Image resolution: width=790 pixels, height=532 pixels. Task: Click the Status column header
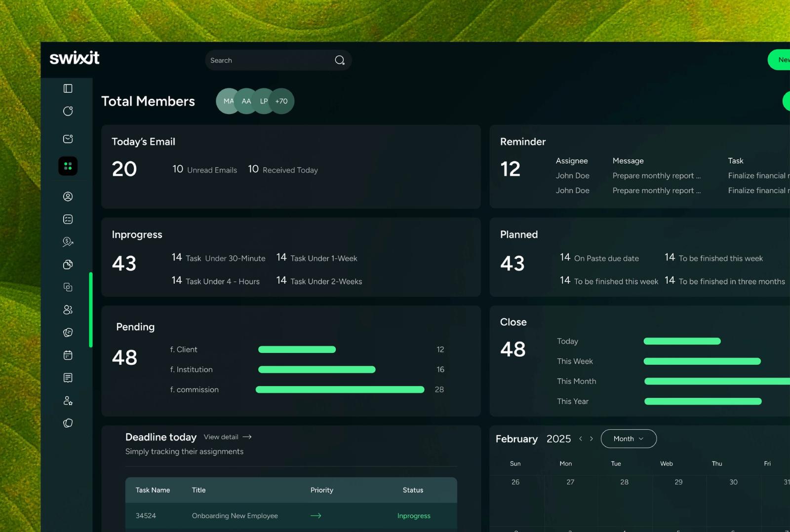pos(413,490)
